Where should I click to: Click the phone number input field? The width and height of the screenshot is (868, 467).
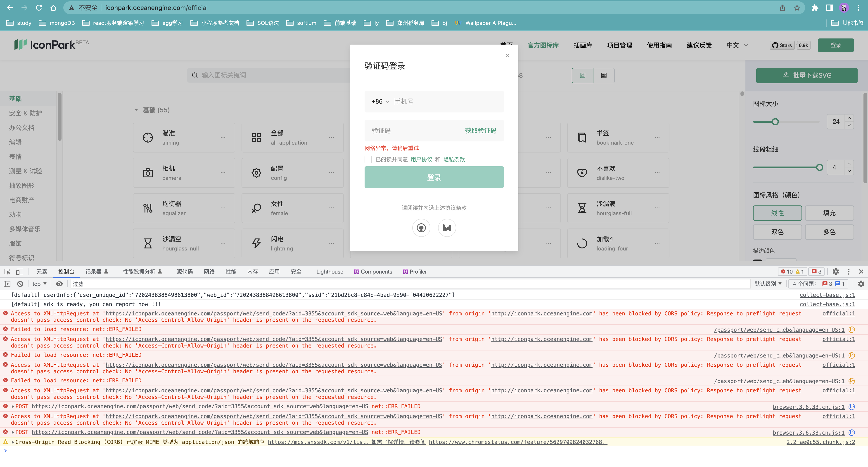(x=445, y=101)
